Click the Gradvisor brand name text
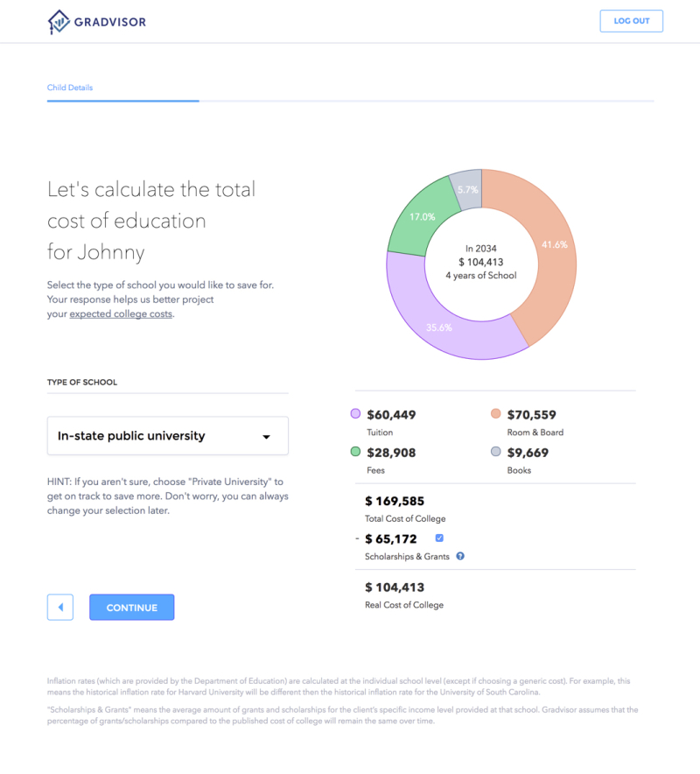Viewport: 700px width, 774px height. tap(110, 21)
